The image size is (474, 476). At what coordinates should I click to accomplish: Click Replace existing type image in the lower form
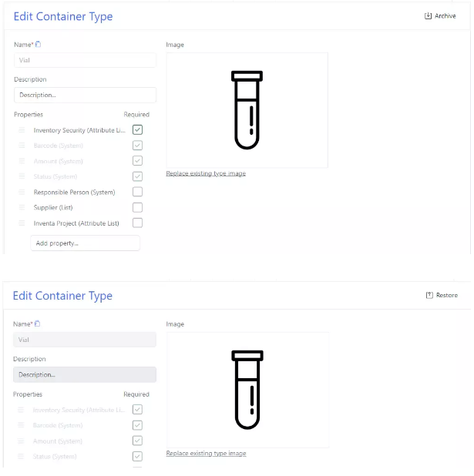click(206, 454)
